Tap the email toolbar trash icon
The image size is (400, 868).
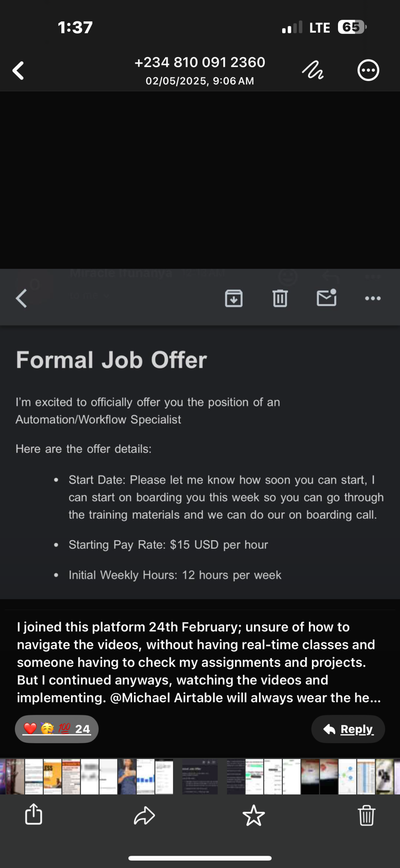point(280,298)
